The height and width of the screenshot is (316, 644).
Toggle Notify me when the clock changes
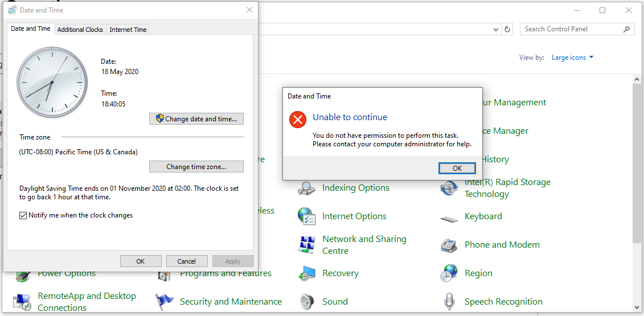point(23,215)
